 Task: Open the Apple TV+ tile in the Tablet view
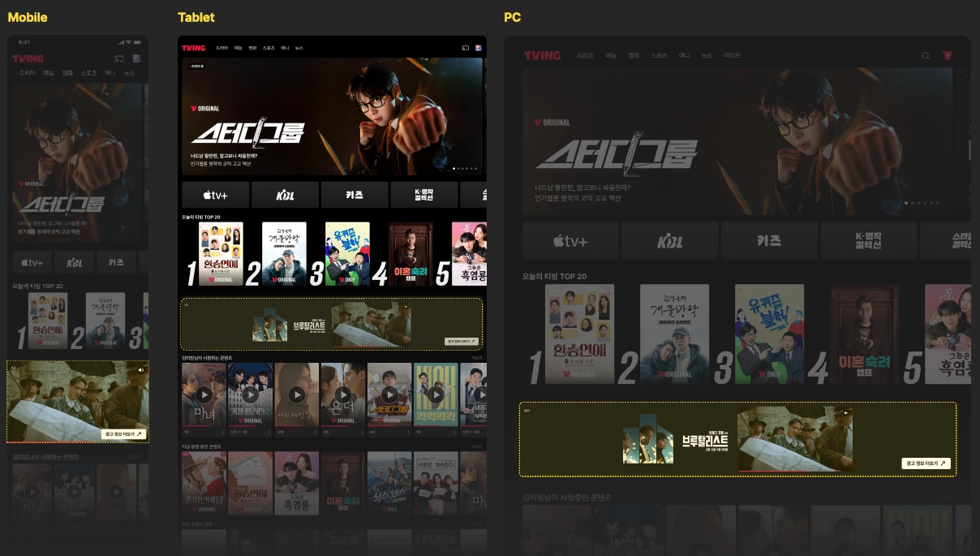point(215,195)
